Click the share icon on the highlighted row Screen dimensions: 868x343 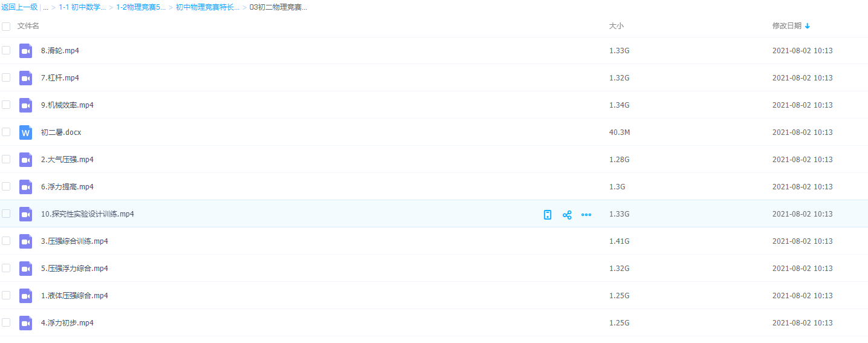point(567,215)
